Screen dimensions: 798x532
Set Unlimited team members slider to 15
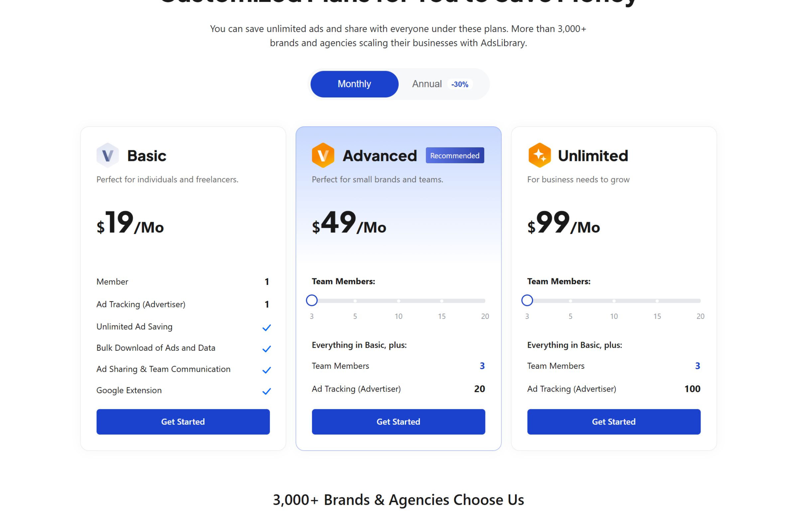click(657, 301)
